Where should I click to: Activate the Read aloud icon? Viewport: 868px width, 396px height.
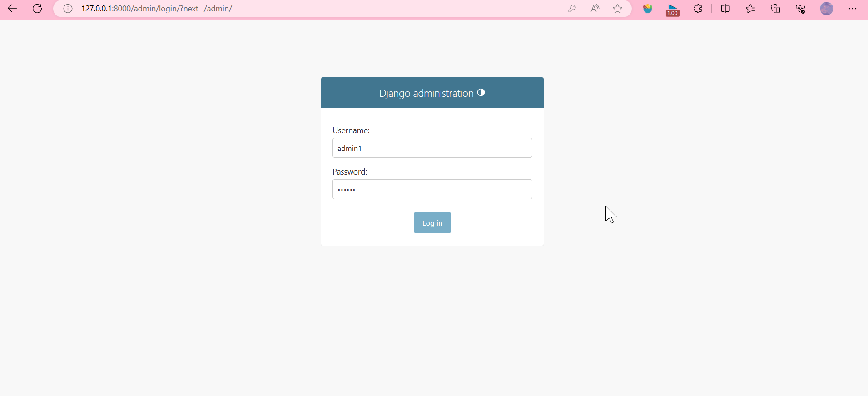point(595,9)
